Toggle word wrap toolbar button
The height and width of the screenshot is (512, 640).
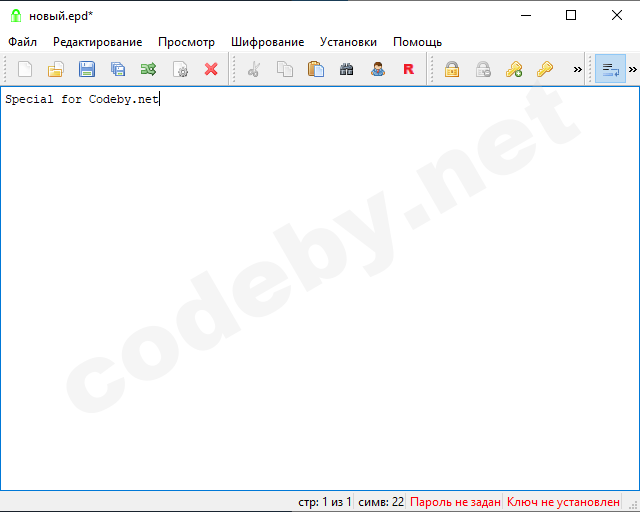[x=610, y=69]
